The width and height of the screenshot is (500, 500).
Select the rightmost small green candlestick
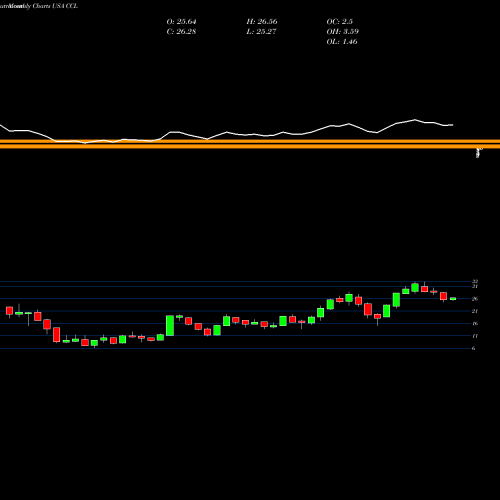(453, 299)
